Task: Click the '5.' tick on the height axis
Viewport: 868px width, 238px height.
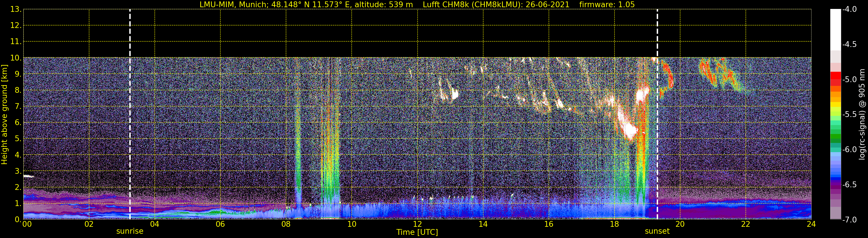Action: [18, 139]
